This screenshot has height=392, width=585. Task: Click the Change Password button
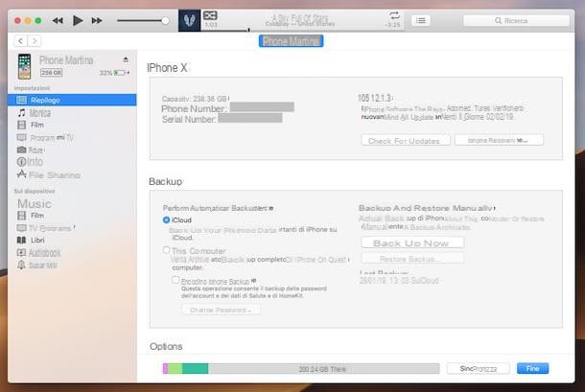point(221,310)
